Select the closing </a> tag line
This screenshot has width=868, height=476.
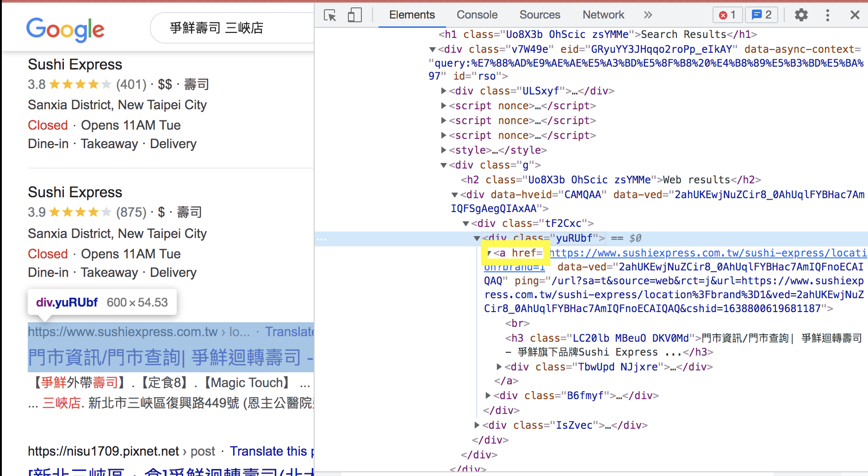(x=506, y=381)
